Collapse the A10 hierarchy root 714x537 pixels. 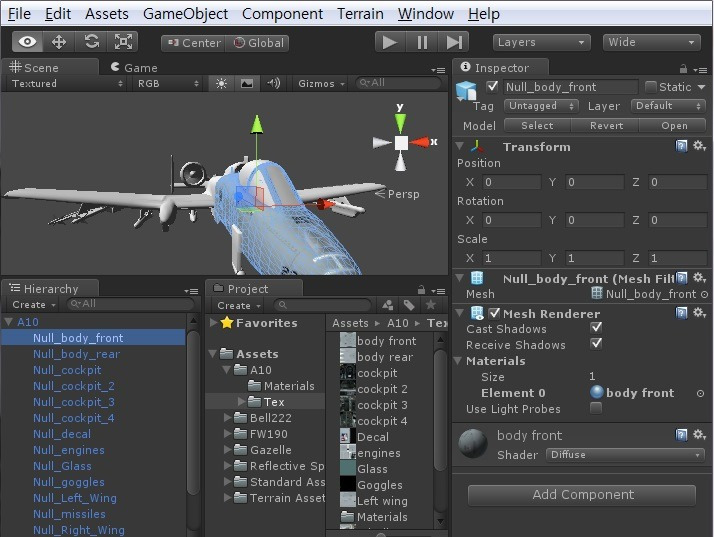coord(9,322)
